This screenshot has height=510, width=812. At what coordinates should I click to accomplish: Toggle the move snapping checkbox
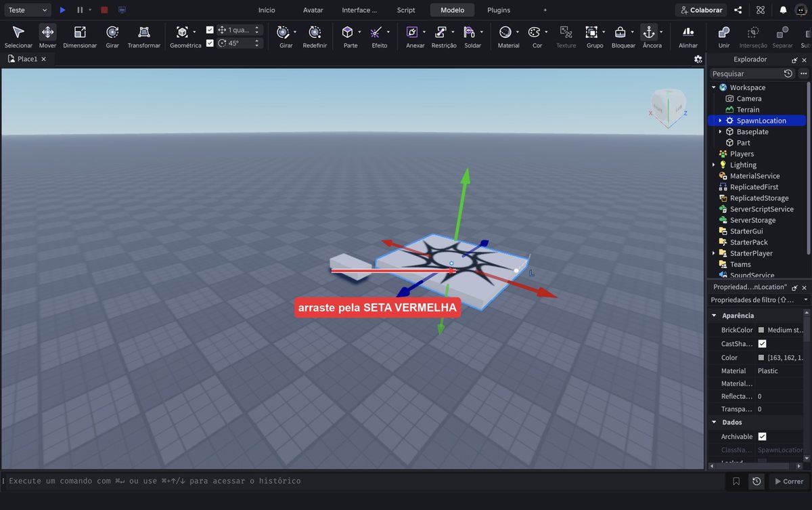[210, 30]
